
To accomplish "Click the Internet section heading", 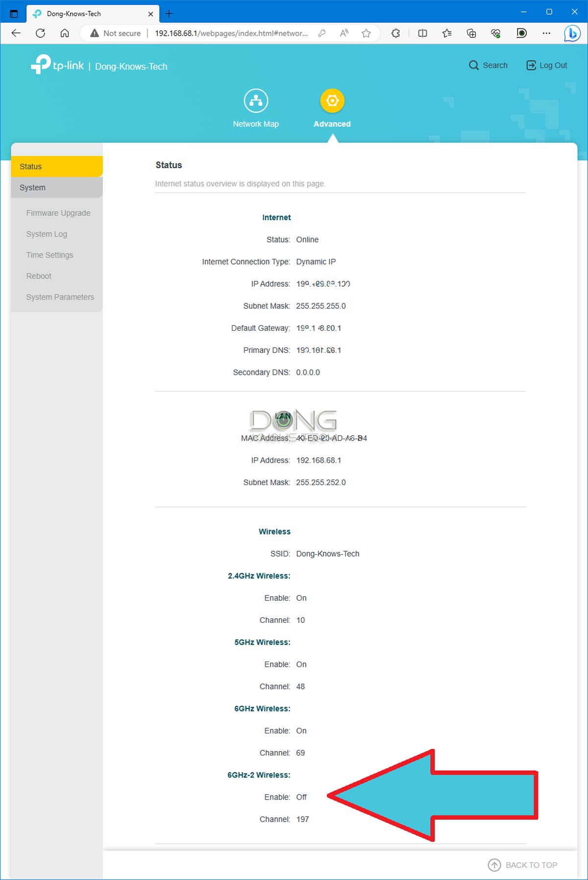I will 276,218.
